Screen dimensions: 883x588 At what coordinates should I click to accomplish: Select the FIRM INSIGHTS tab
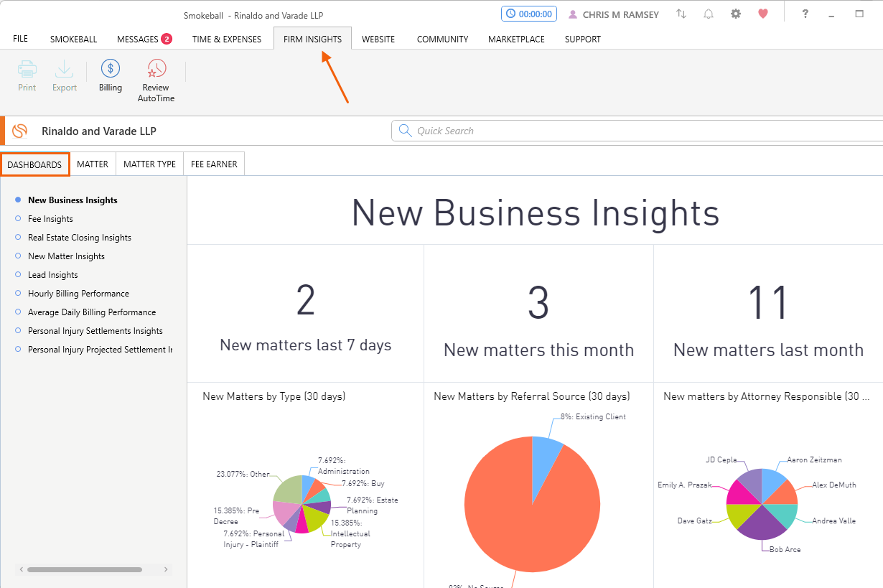pyautogui.click(x=312, y=39)
